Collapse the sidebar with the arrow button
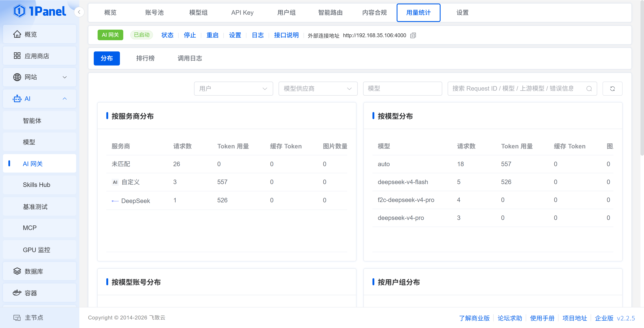644x328 pixels. coord(79,12)
